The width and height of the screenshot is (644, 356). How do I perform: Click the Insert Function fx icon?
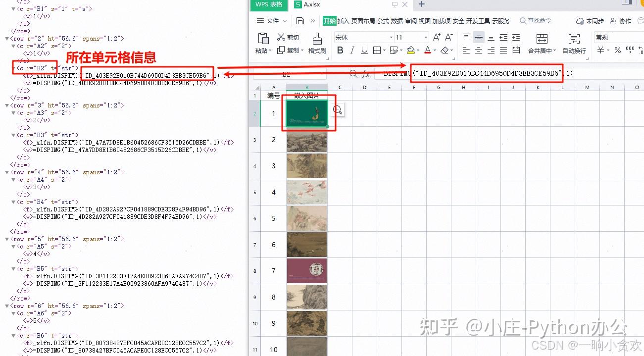366,73
